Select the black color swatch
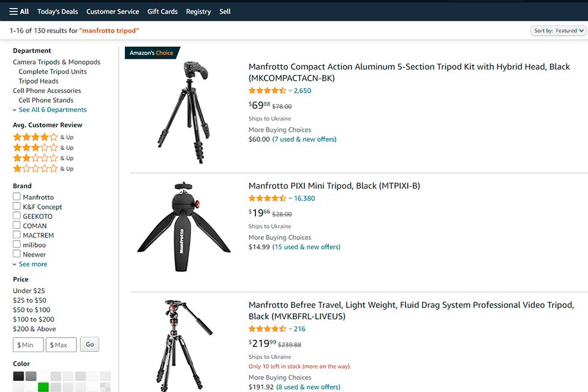The width and height of the screenshot is (588, 392). coord(18,376)
